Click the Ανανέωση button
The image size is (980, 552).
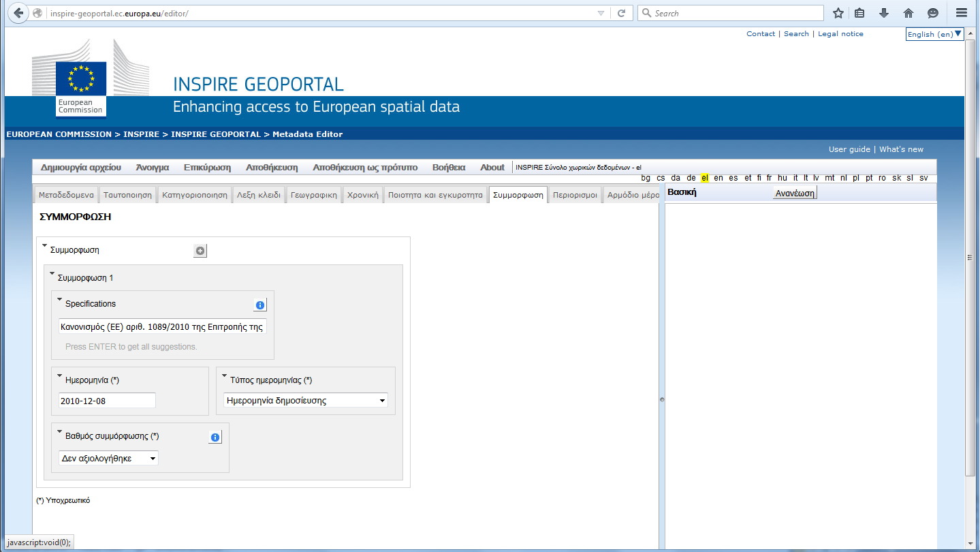(x=795, y=193)
